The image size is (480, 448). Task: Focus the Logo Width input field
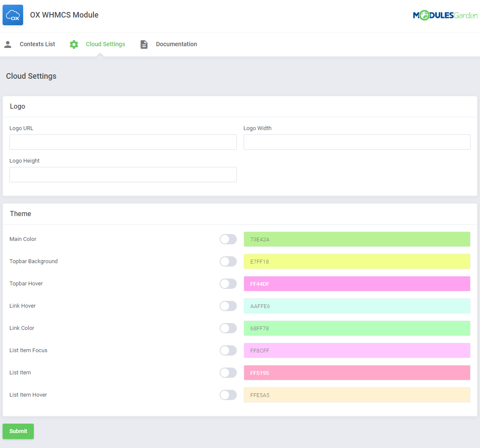(x=357, y=142)
